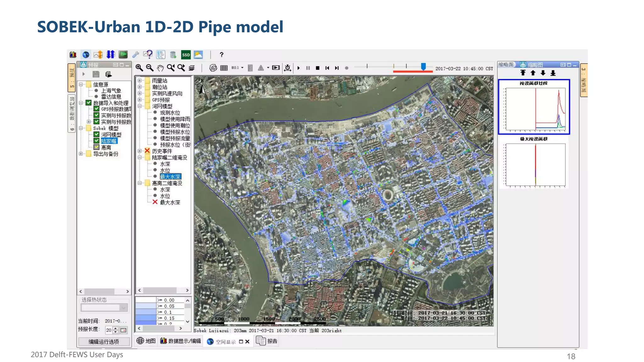This screenshot has height=362, width=644.
Task: Open the 选择热状态 dropdown
Action: [x=124, y=308]
